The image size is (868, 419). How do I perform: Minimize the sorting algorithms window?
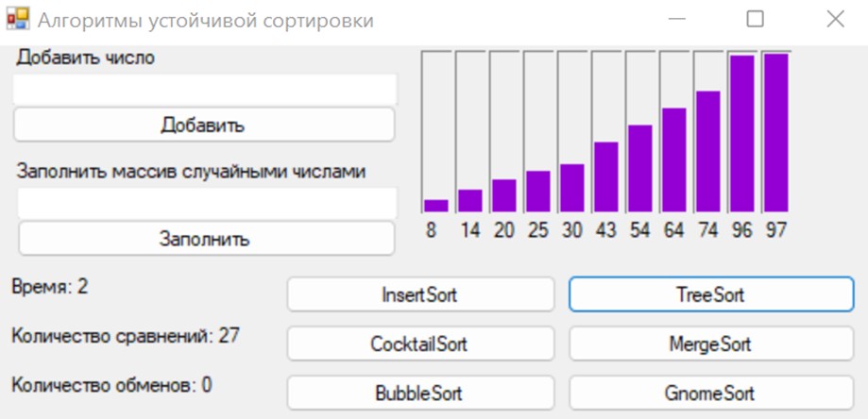point(677,20)
